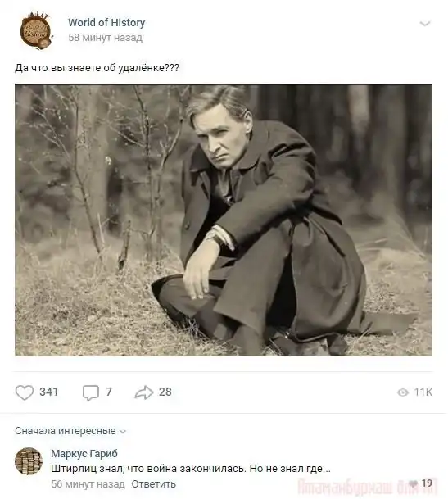Open Маркус Гариб profile name link
Viewport: 448px width, 499px height.
(x=84, y=453)
